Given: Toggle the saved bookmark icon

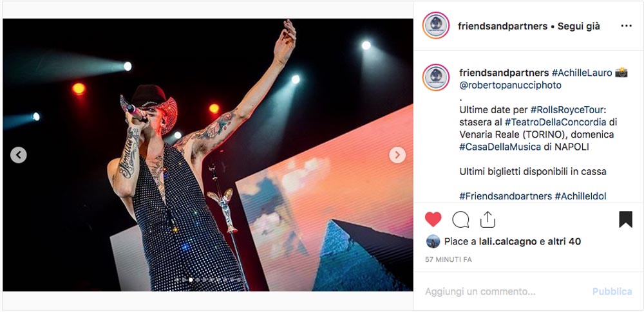Looking at the screenshot, I should click(625, 219).
